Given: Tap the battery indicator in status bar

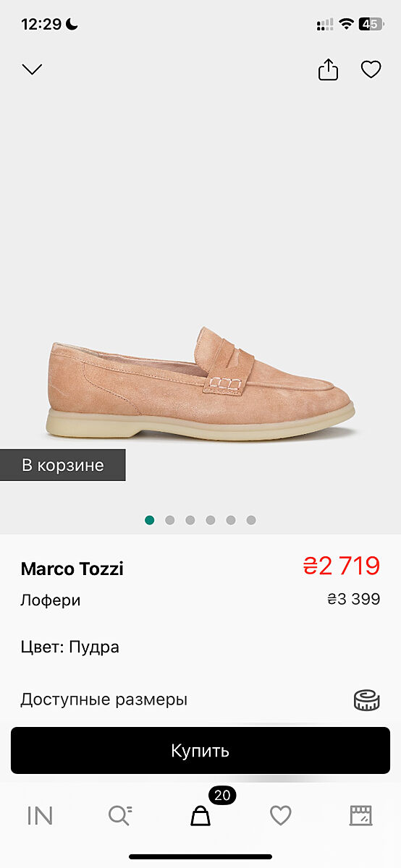Looking at the screenshot, I should pyautogui.click(x=371, y=24).
